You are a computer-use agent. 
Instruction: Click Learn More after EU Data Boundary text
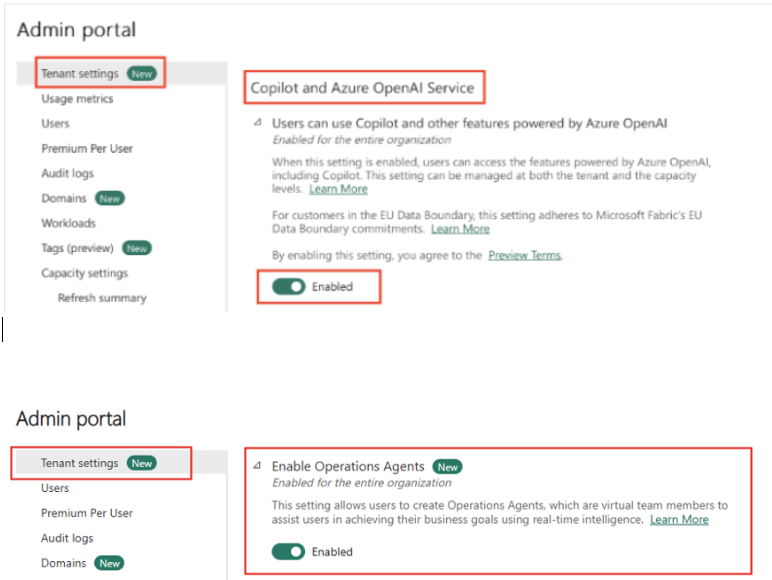click(460, 229)
